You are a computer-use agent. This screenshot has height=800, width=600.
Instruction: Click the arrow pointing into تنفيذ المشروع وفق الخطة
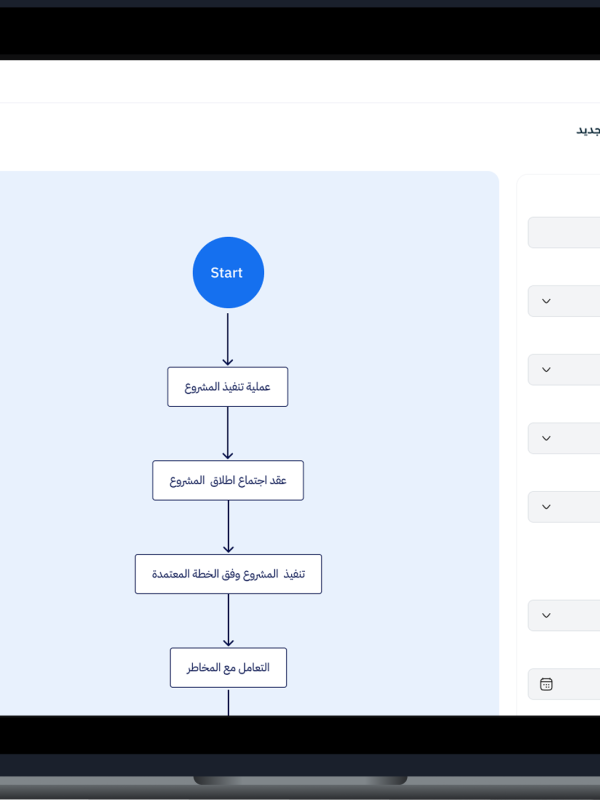point(228,527)
